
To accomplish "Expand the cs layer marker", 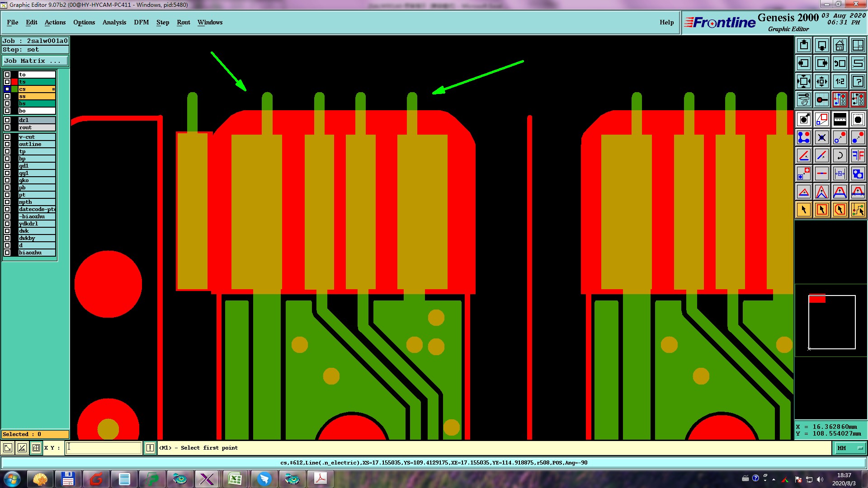I will coord(53,89).
